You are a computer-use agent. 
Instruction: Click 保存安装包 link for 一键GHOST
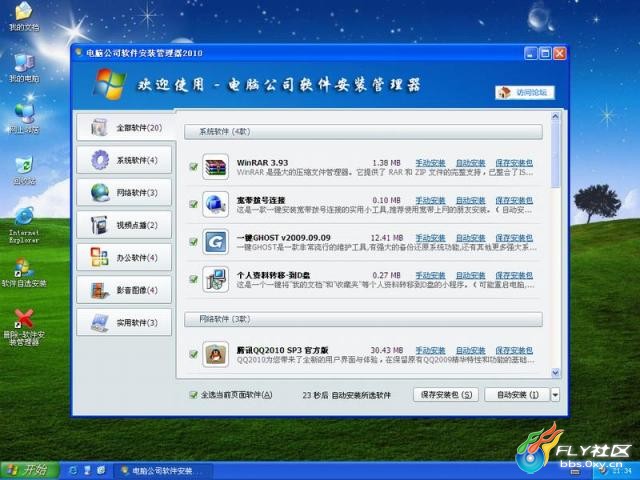(514, 238)
